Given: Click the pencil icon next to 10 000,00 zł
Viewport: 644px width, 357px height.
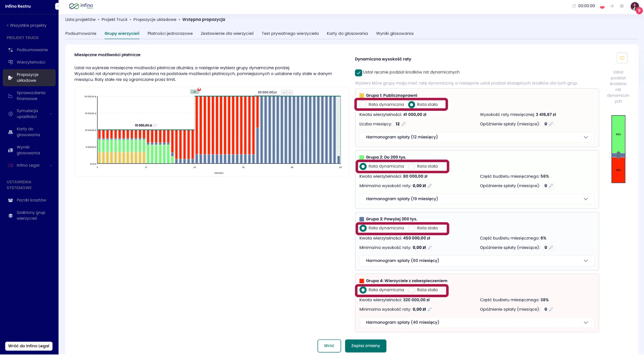Looking at the screenshot, I should [x=155, y=126].
